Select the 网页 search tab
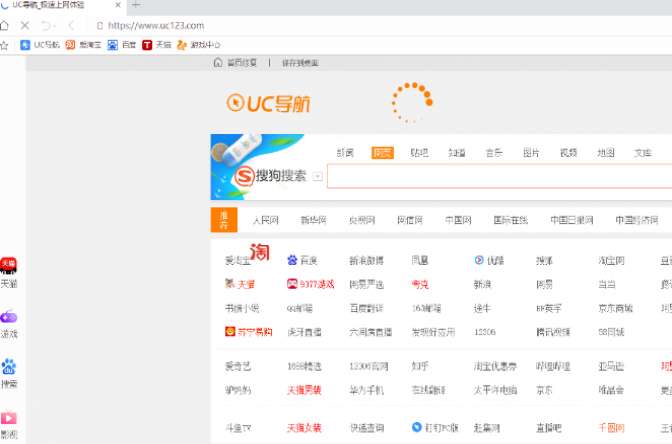 382,153
